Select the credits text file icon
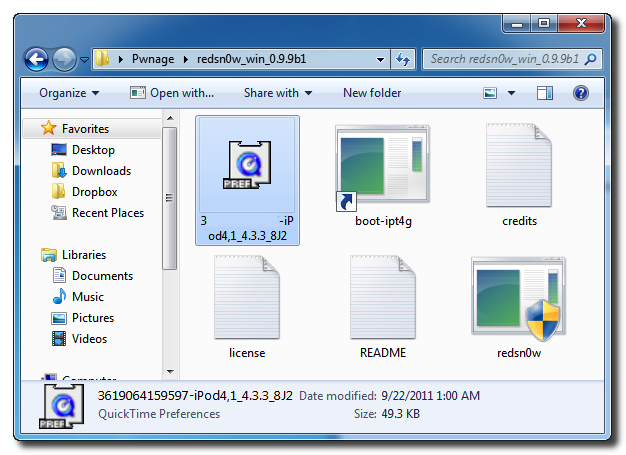 (519, 165)
